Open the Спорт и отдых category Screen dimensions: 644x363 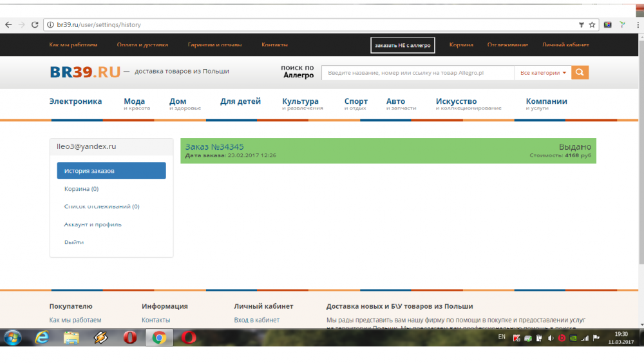(355, 104)
